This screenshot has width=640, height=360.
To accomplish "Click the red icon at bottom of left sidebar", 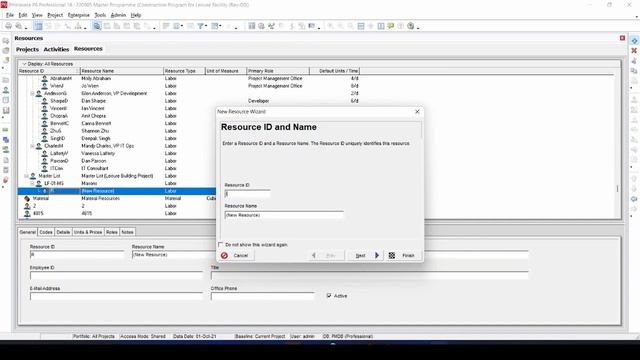I will (6, 180).
